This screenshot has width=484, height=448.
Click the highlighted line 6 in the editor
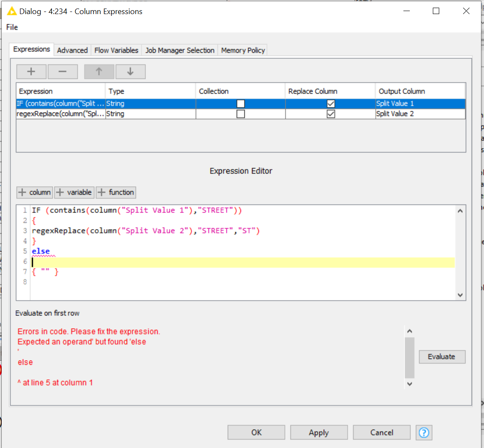click(x=243, y=262)
